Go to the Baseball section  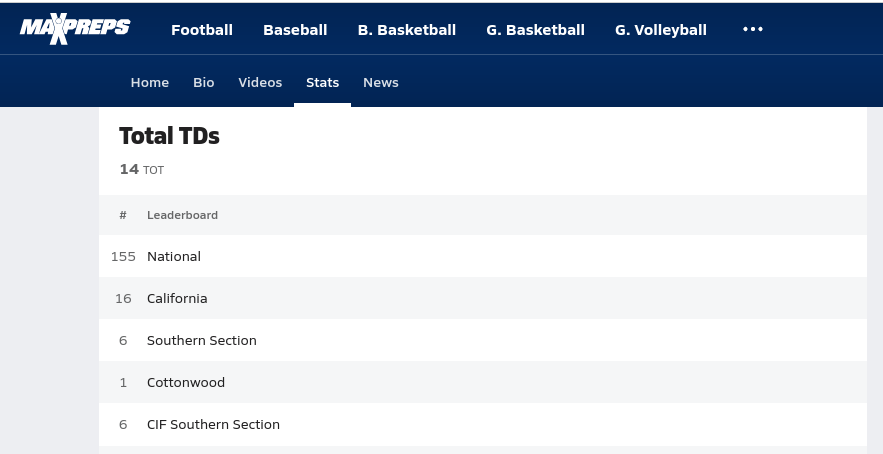pyautogui.click(x=295, y=30)
